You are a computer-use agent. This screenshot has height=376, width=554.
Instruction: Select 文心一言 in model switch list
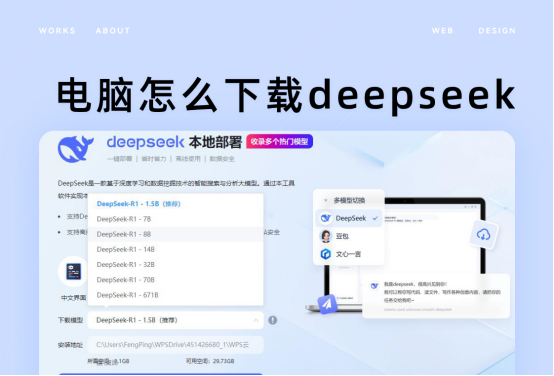pyautogui.click(x=349, y=254)
